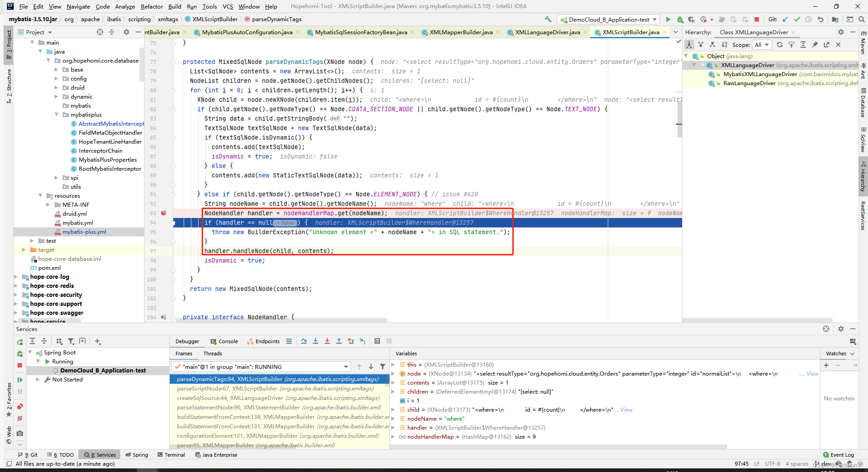Open the Maven side panel
This screenshot has height=472, width=868.
pos(863,43)
